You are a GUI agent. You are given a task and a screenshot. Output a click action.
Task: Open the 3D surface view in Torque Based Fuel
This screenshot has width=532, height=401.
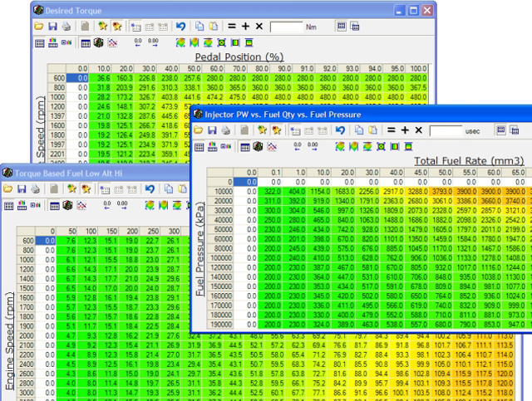point(68,205)
